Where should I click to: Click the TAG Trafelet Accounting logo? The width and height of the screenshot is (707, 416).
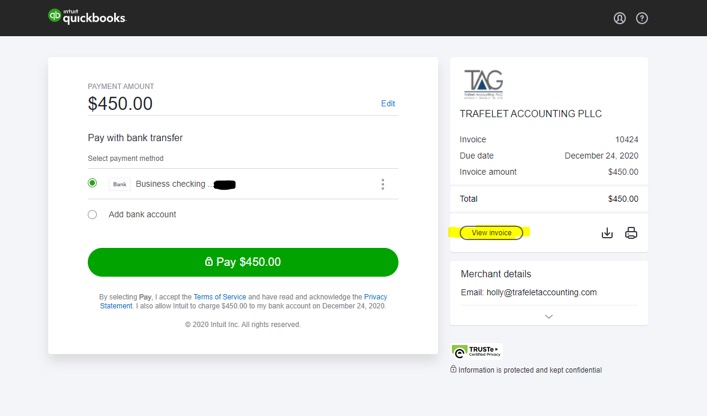point(484,84)
